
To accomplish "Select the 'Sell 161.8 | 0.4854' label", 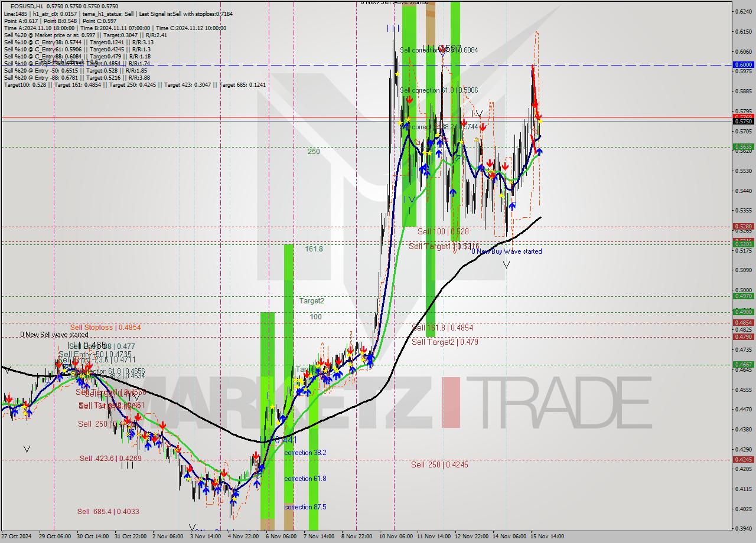I will pos(442,328).
